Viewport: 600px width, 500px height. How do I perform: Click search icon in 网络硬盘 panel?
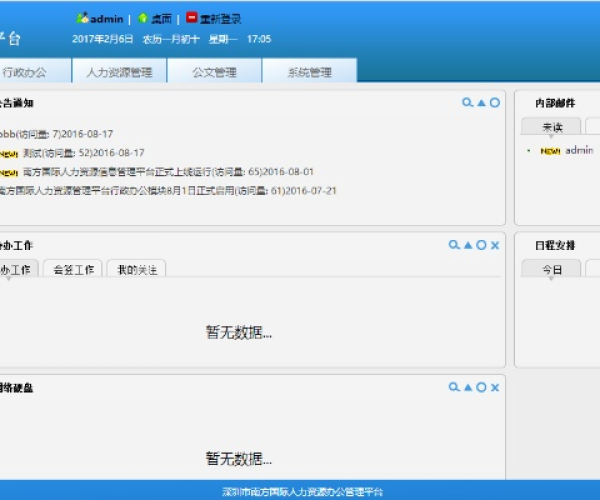pyautogui.click(x=454, y=388)
